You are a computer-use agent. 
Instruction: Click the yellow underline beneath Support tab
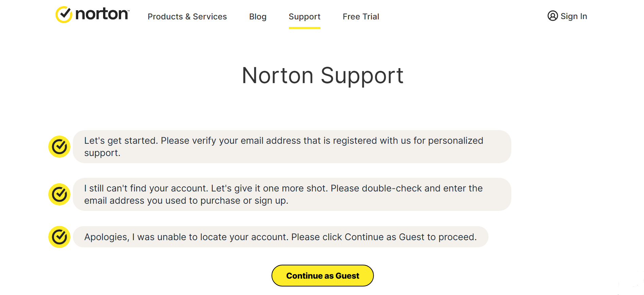(x=304, y=28)
